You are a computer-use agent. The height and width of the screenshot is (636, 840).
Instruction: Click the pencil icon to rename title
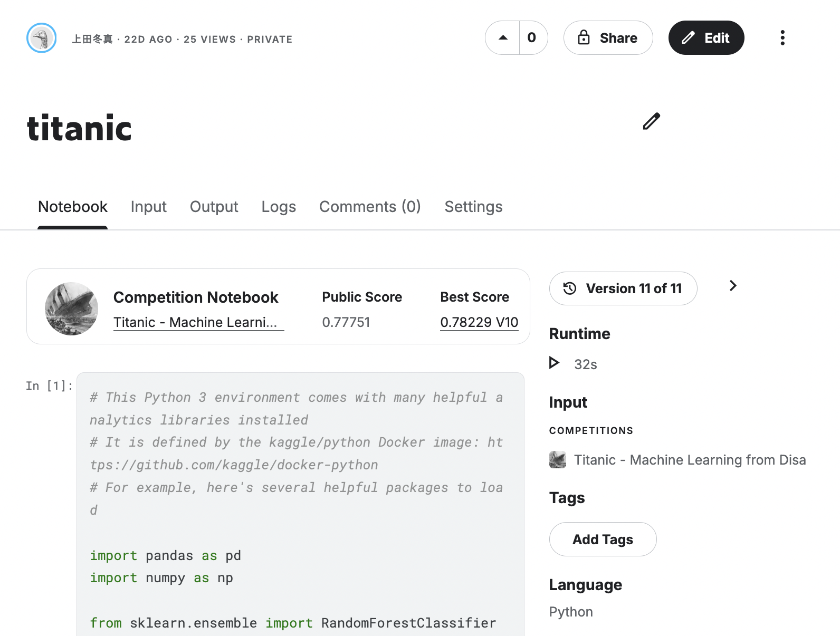click(x=651, y=121)
